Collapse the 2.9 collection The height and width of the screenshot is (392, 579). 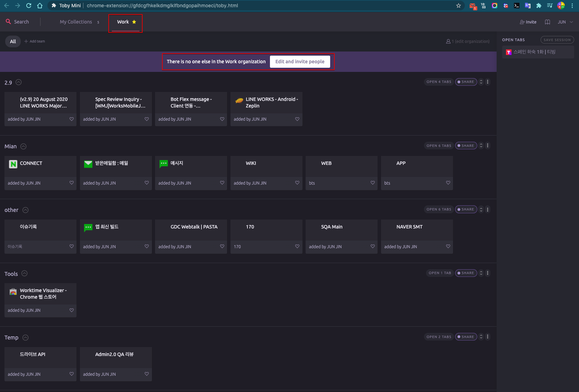[x=19, y=82]
